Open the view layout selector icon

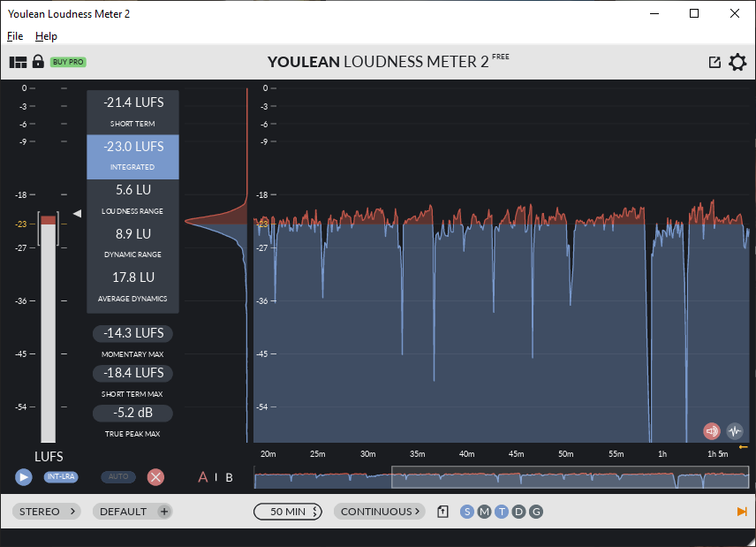click(18, 62)
